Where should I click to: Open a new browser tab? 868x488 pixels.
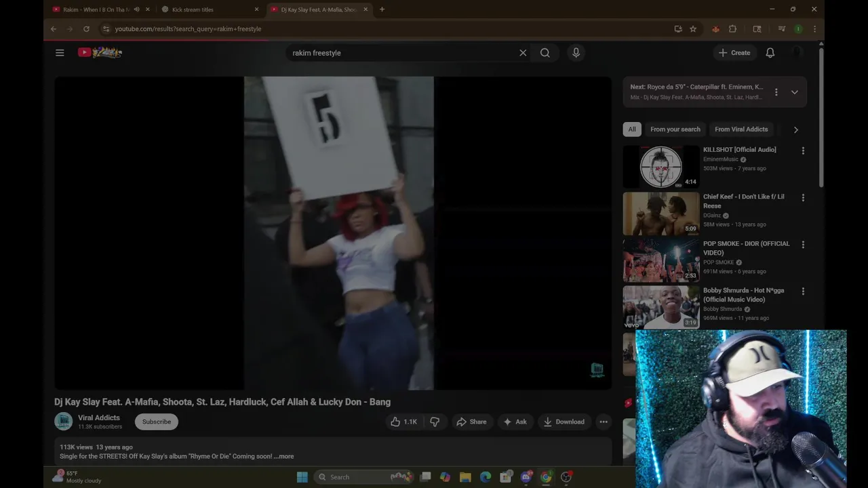click(382, 9)
